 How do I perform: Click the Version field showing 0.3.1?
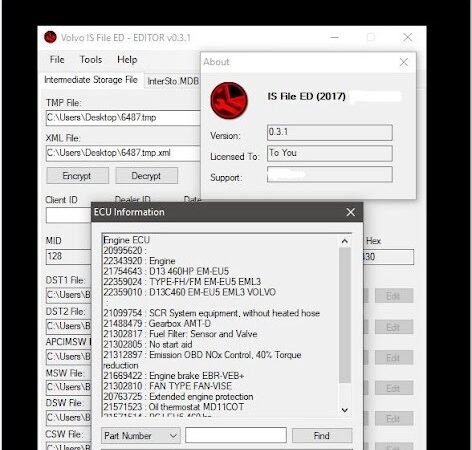coord(330,132)
